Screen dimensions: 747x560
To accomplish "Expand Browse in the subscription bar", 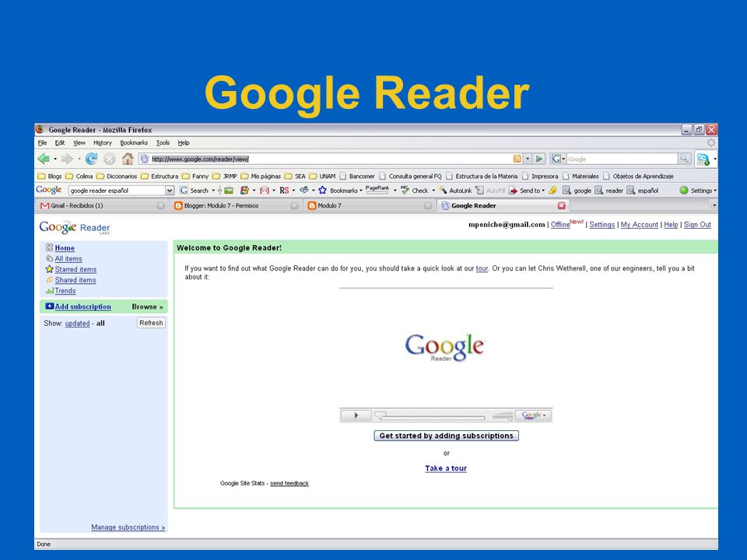I will click(x=147, y=306).
